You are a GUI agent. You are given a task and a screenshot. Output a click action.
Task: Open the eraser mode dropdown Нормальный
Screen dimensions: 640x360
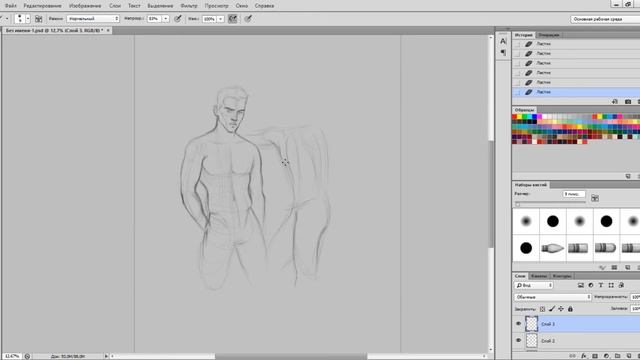pyautogui.click(x=93, y=19)
